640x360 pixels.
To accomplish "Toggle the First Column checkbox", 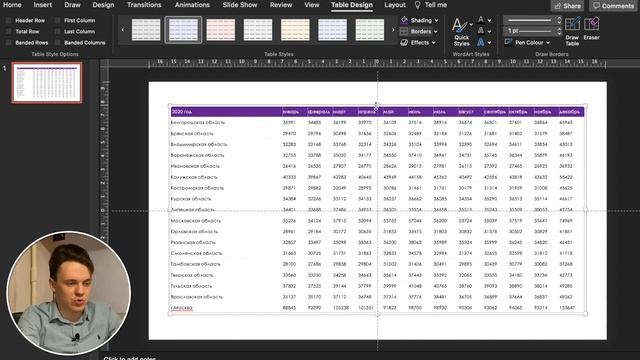I will 57,20.
